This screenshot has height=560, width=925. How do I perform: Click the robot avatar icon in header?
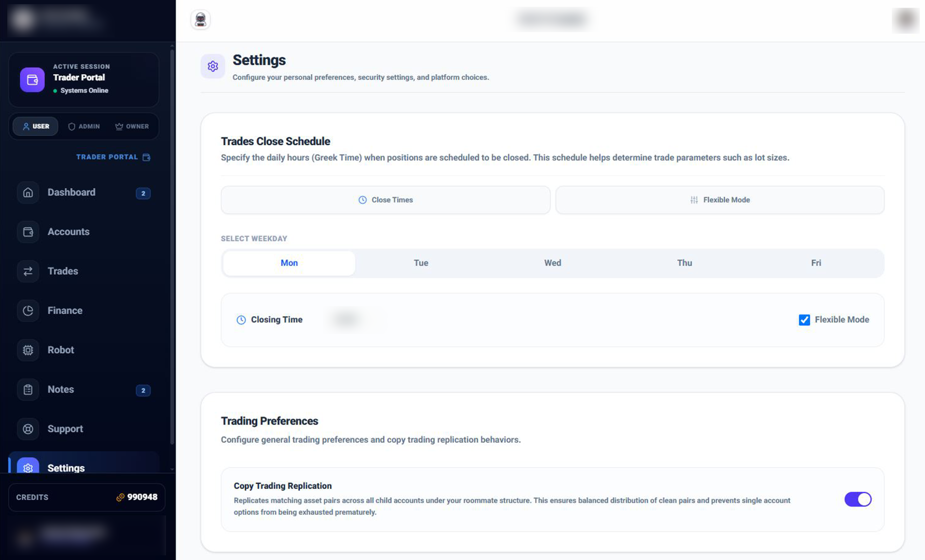[201, 20]
